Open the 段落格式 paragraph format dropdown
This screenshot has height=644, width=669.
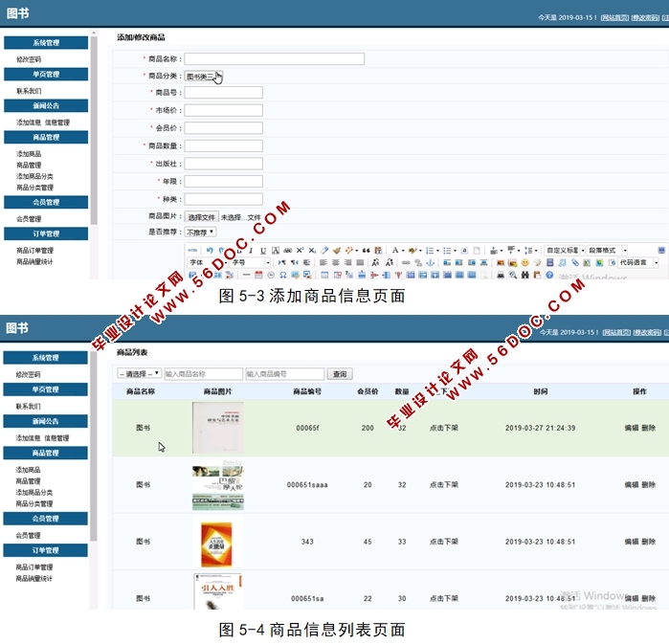pyautogui.click(x=607, y=251)
